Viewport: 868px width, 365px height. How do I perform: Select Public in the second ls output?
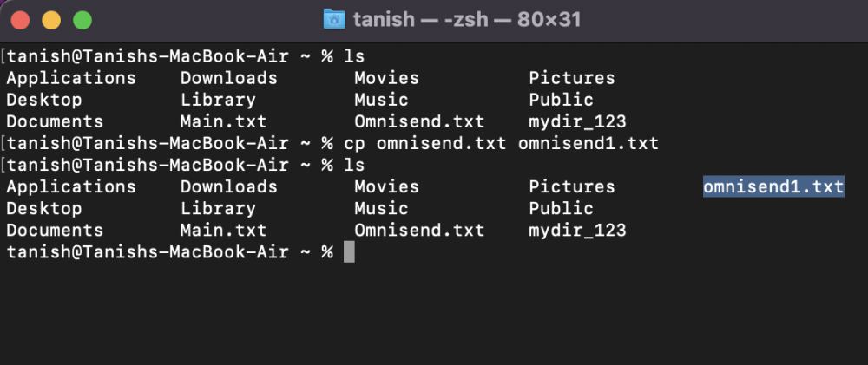561,209
